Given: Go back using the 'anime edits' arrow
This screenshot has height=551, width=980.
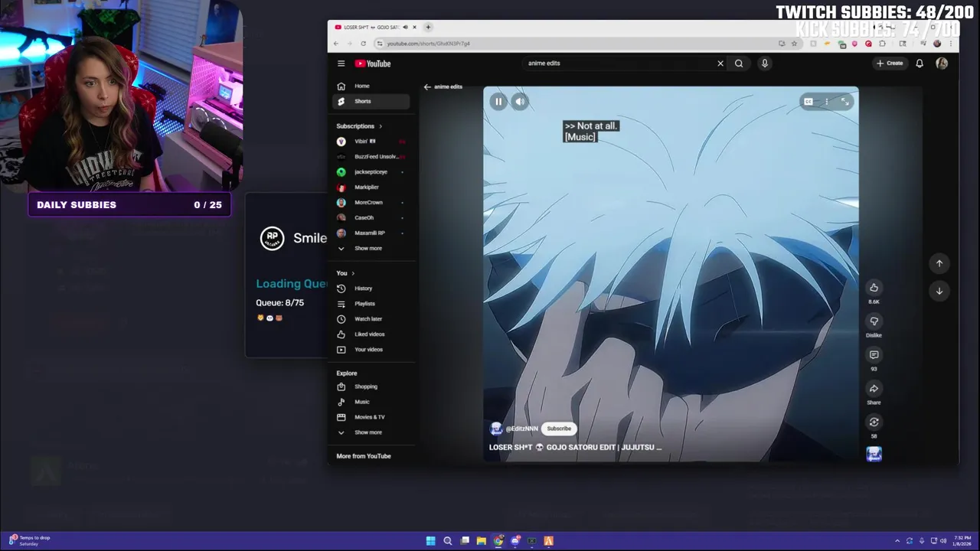Looking at the screenshot, I should [427, 86].
